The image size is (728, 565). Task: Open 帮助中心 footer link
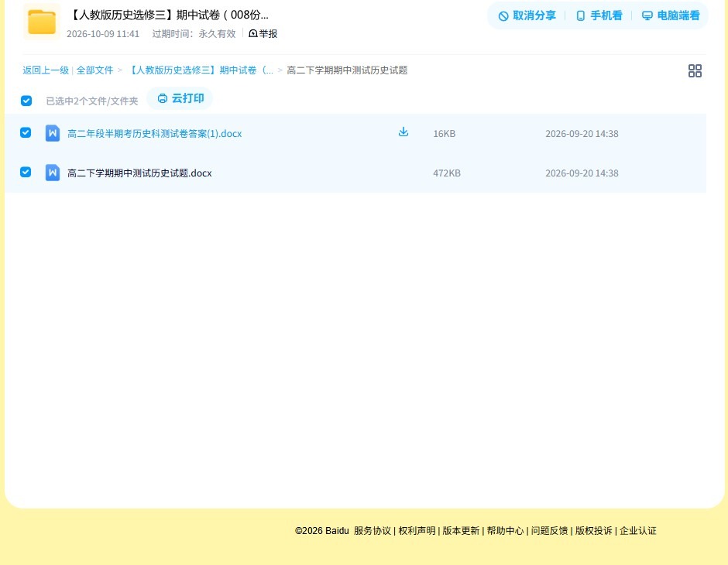(x=505, y=531)
